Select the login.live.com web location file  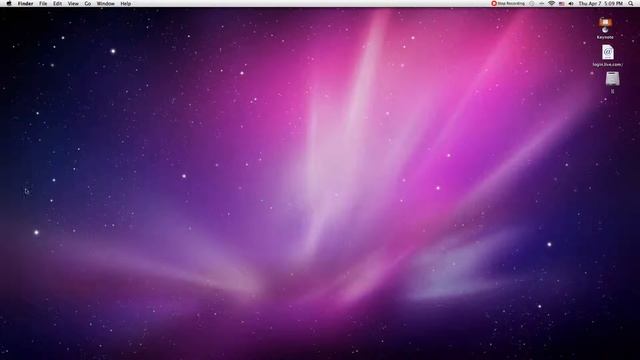607,56
